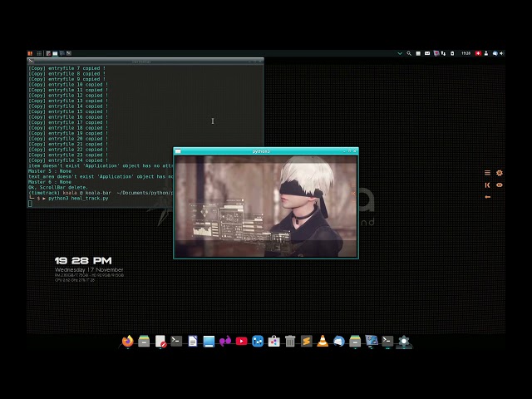This screenshot has width=532, height=399.
Task: Switch to the running terminal dock icon
Action: point(387,341)
